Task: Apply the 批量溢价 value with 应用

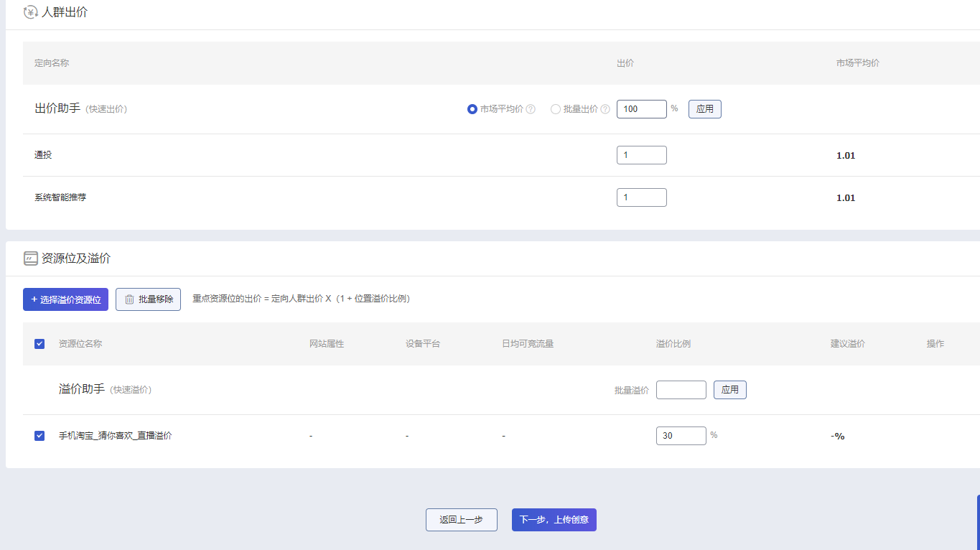Action: [x=730, y=390]
